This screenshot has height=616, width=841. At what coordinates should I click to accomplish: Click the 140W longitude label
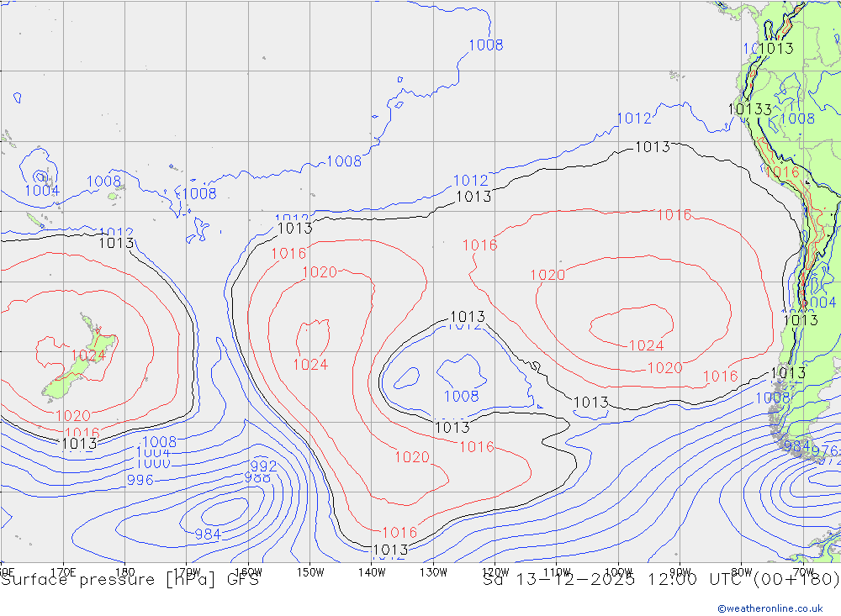pyautogui.click(x=372, y=572)
